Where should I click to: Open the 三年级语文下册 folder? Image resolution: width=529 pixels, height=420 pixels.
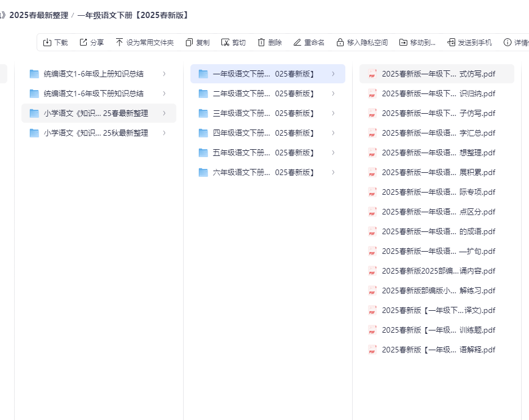[264, 113]
